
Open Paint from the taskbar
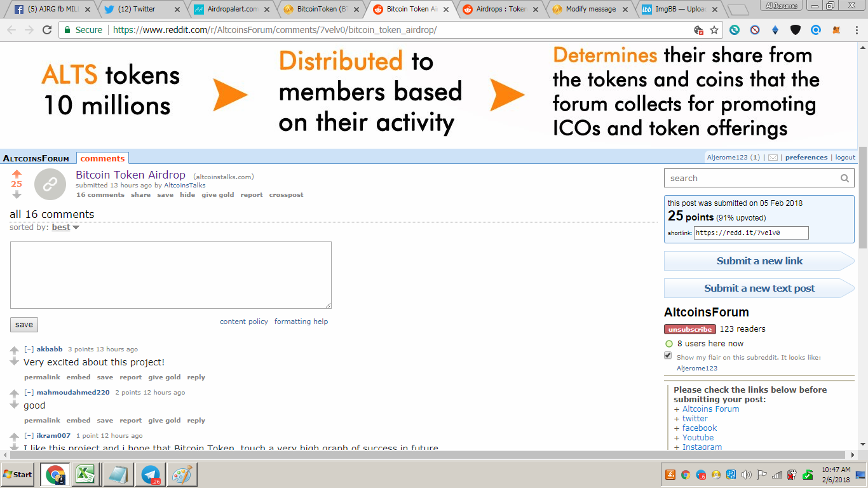point(182,475)
